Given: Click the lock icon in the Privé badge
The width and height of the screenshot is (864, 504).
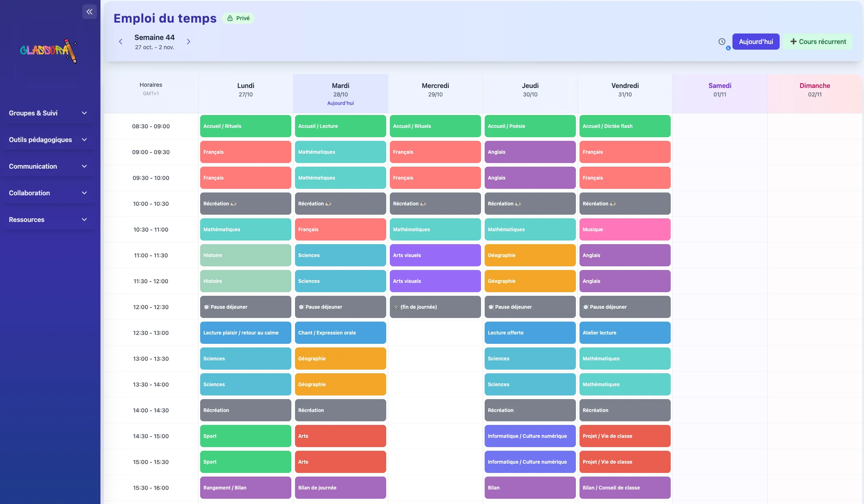Looking at the screenshot, I should coord(229,18).
